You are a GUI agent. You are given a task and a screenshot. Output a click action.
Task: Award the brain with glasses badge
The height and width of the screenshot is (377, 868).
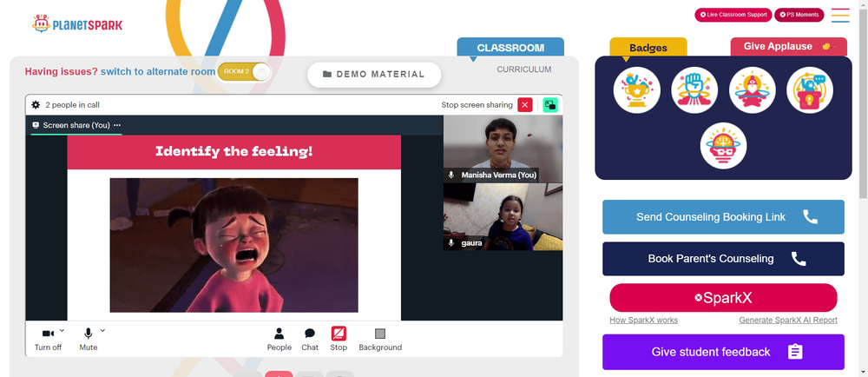pos(723,146)
